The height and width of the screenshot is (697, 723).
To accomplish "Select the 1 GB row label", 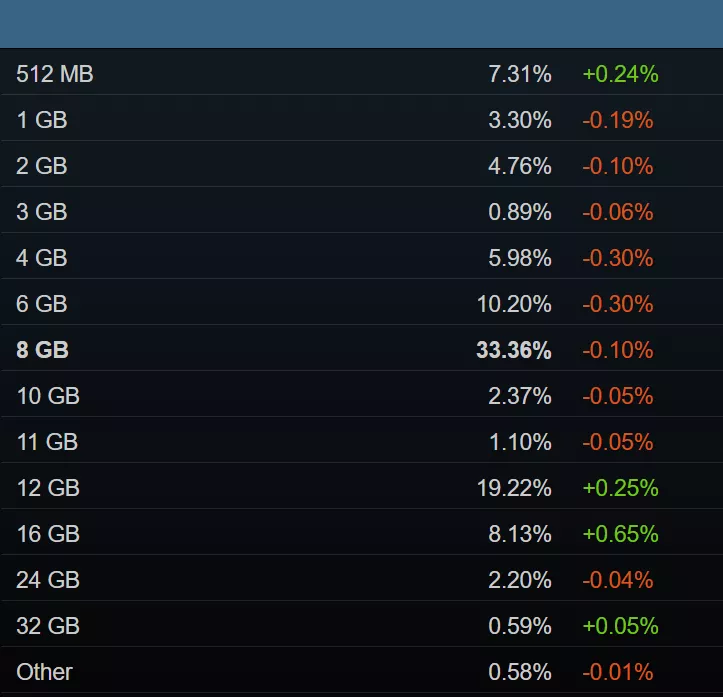I will point(42,120).
